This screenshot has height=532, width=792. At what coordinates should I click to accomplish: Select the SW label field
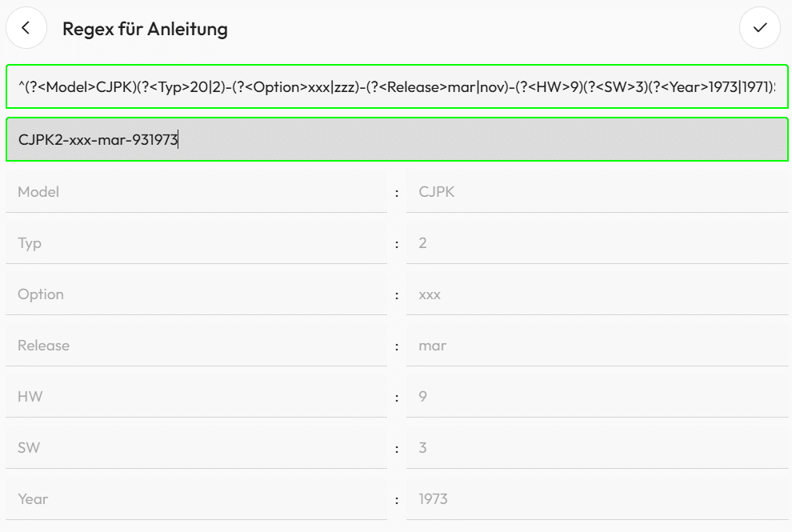click(x=196, y=448)
